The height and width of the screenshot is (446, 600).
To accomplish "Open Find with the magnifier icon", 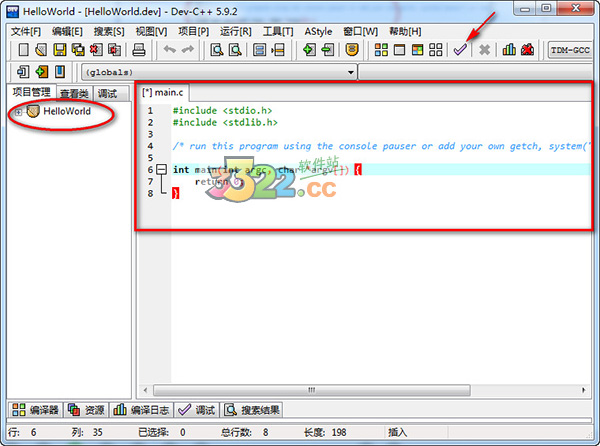I will [x=217, y=50].
